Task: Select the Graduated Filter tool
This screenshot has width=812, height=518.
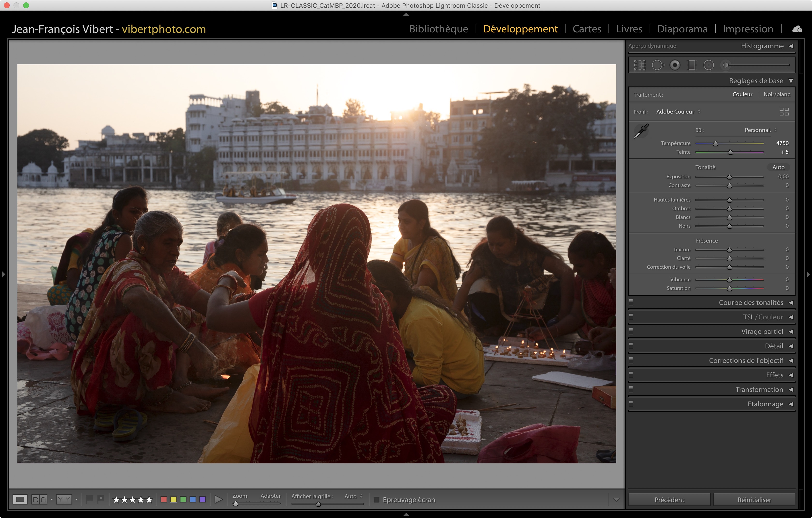Action: click(x=692, y=65)
